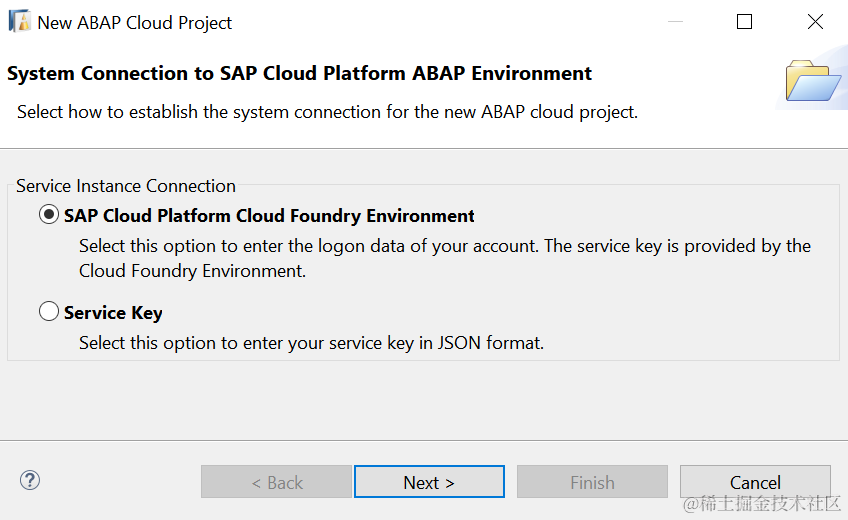Click the ABAP project icon in title bar
Viewport: 848px width, 520px height.
19,21
